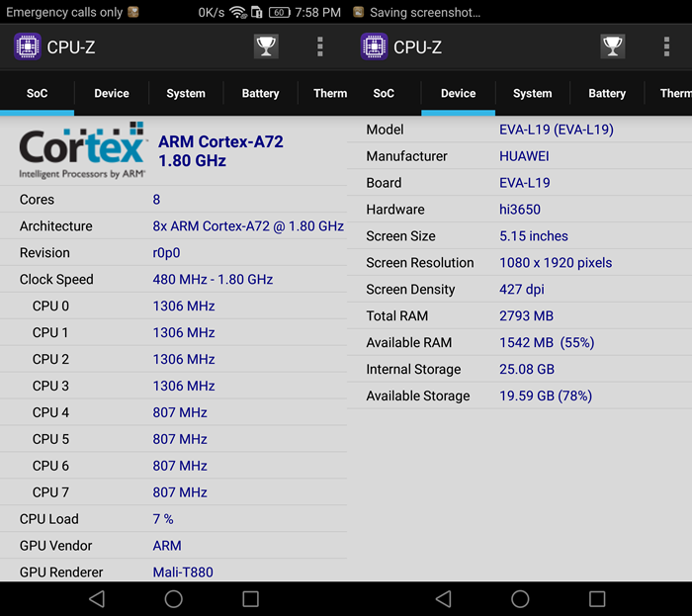Switch to SoC tab in right screen
The height and width of the screenshot is (616, 692).
click(x=384, y=94)
